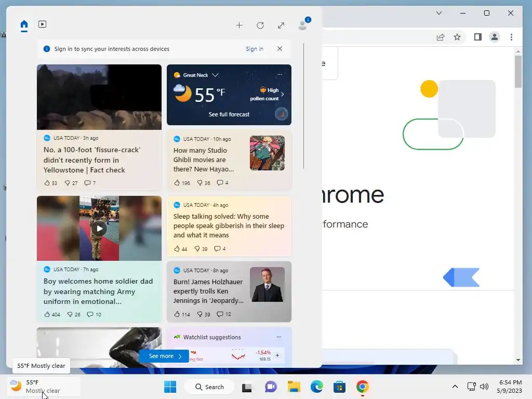Open comments on Sleep talking article
Viewport: 532px width, 399px height.
coord(220,249)
